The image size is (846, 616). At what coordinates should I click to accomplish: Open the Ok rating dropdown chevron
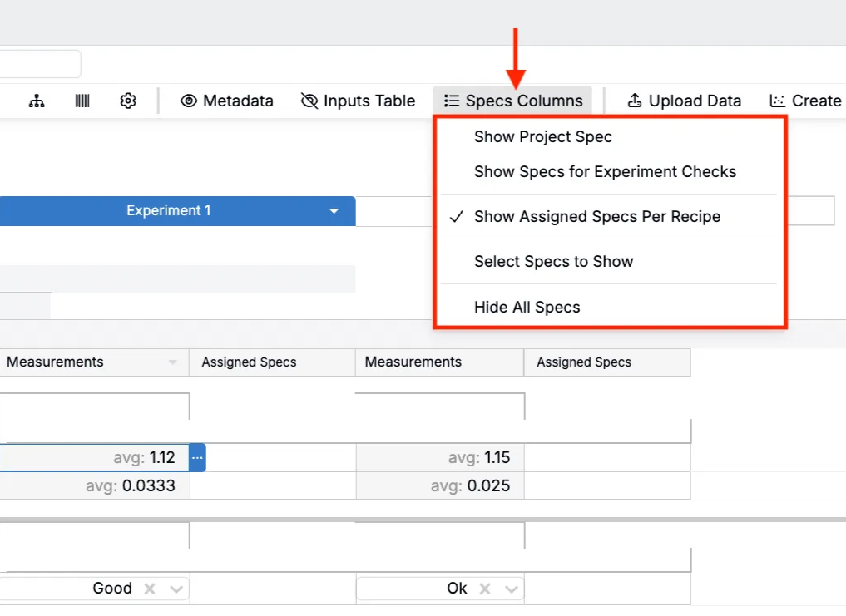click(509, 589)
